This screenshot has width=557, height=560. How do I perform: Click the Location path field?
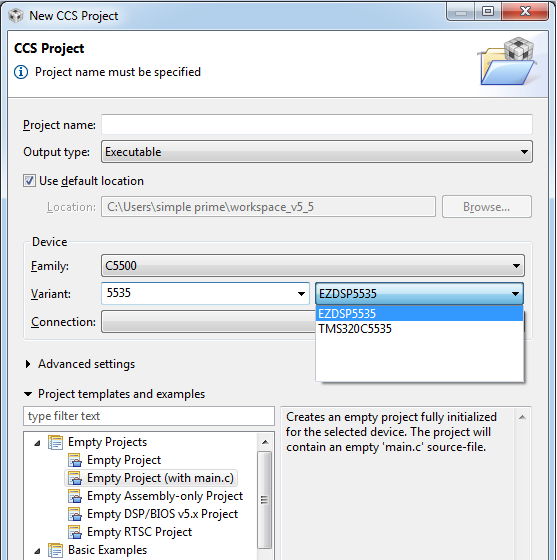(x=268, y=207)
